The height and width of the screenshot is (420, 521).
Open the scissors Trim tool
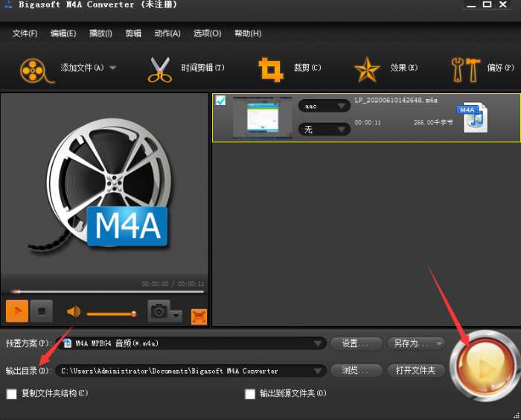coord(160,69)
